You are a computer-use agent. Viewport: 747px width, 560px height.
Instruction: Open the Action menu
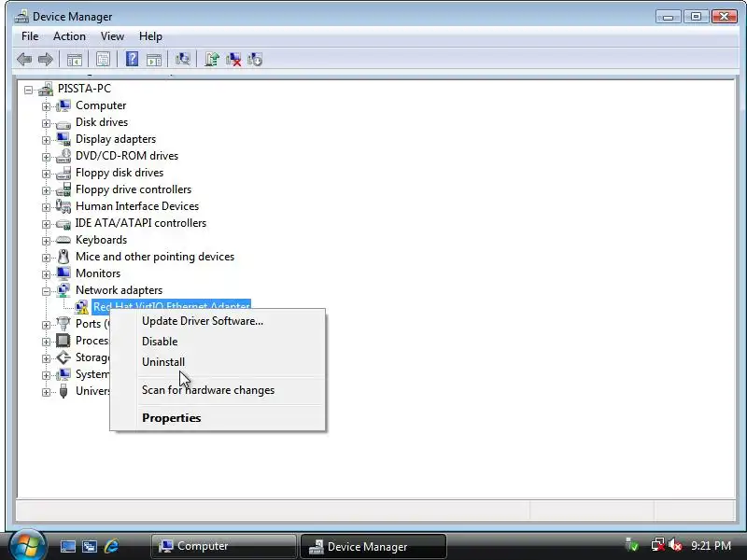69,36
